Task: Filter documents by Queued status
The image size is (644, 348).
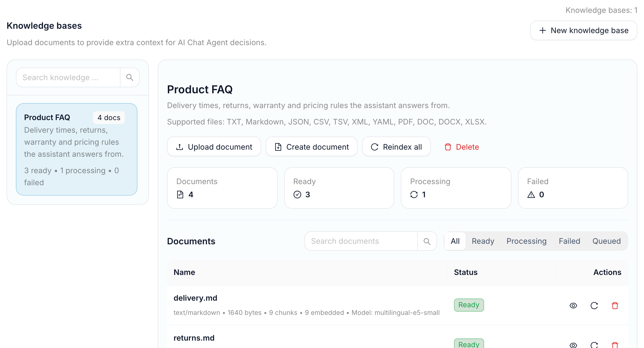Action: pyautogui.click(x=606, y=241)
